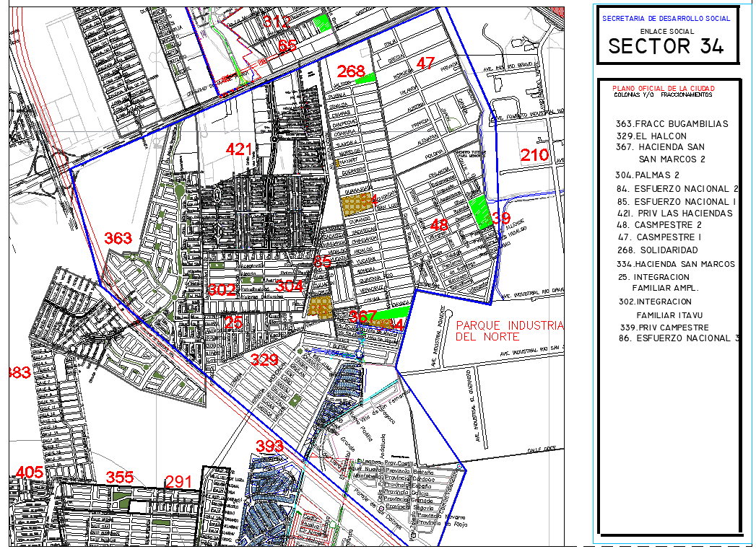
Task: Click the red 363 zone number on map
Action: 118,239
